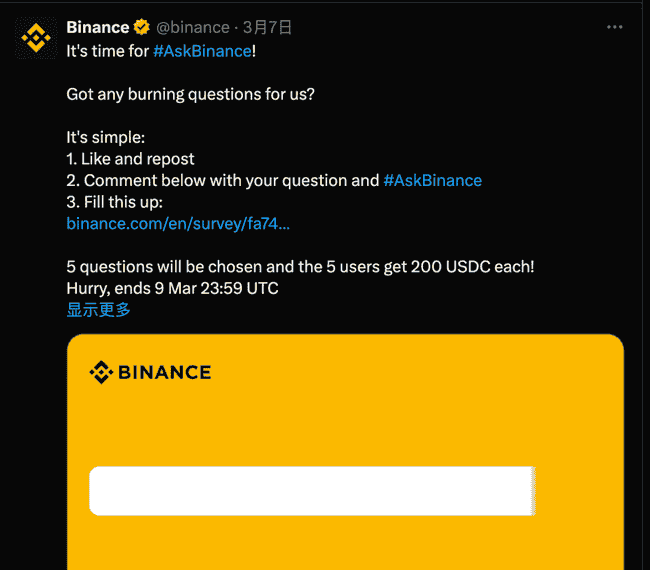This screenshot has height=570, width=650.
Task: Click the 'It's simple:' line
Action: [x=106, y=138]
